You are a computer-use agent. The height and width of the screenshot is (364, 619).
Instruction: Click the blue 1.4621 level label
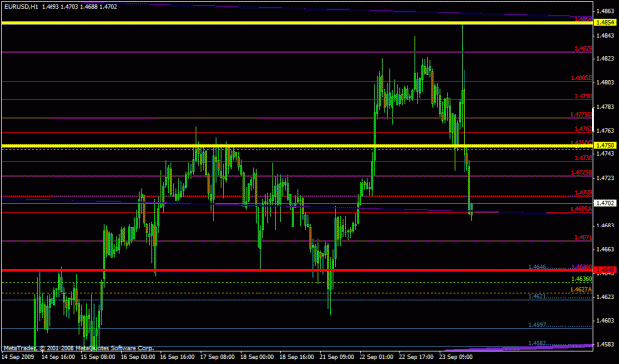[x=537, y=296]
